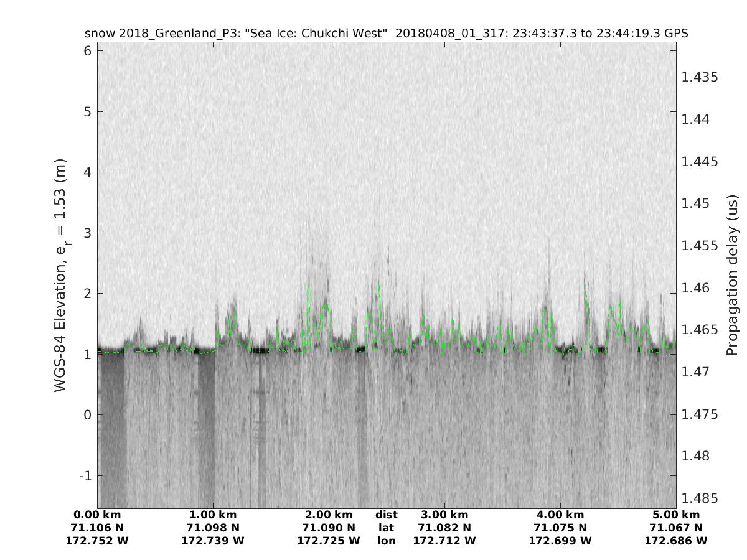Click the "WGS-84 Elevation" left axis label
The height and width of the screenshot is (560, 747).
[60, 276]
